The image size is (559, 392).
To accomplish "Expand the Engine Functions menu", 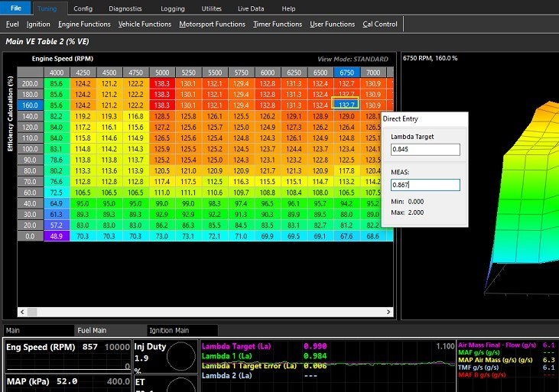I will point(84,24).
